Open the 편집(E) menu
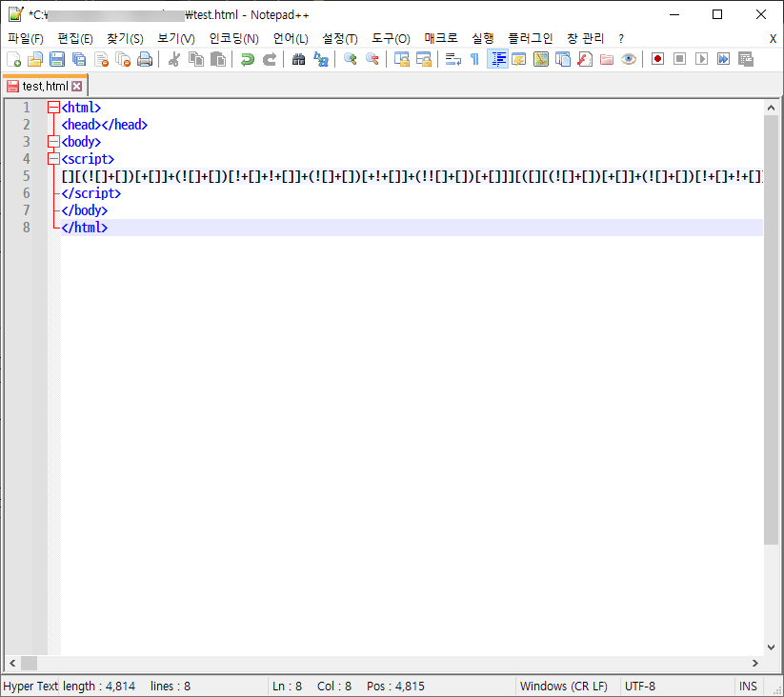The height and width of the screenshot is (697, 784). (x=75, y=38)
